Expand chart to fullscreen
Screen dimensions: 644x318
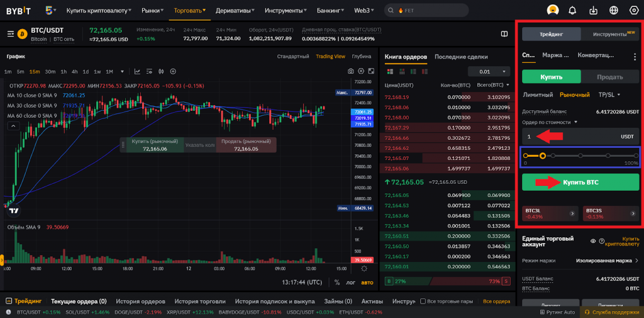pos(371,72)
